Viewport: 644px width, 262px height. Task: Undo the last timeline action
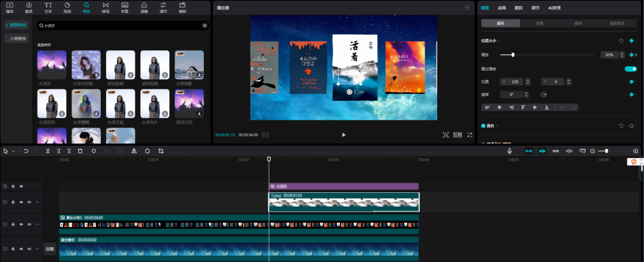pos(26,151)
